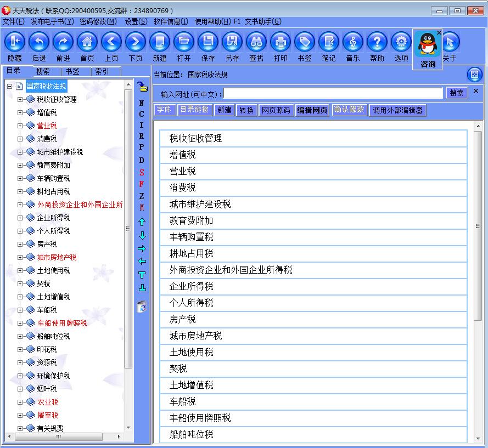Click the 首页 (Home) house icon
488x448 pixels.
click(87, 42)
